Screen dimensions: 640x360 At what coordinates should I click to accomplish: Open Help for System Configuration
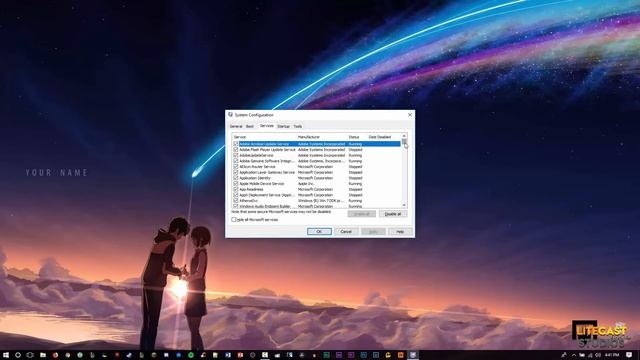(400, 231)
